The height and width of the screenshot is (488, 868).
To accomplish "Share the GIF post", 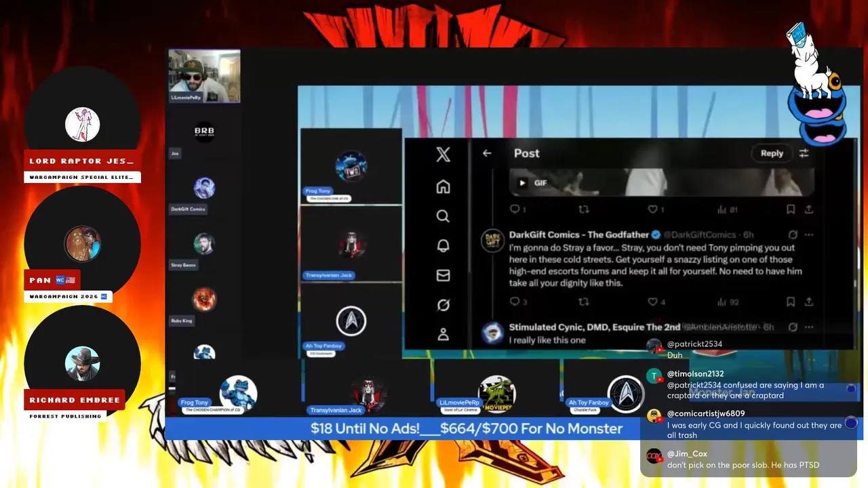I will tap(808, 209).
